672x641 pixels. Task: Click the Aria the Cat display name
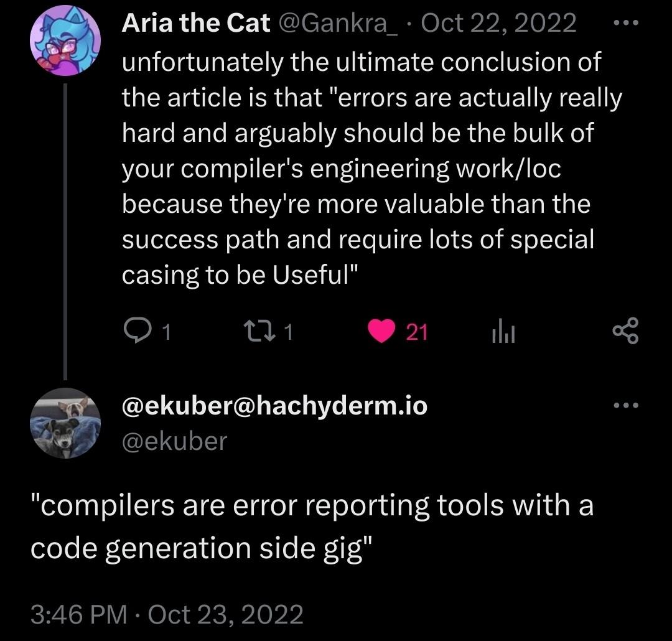coord(195,24)
